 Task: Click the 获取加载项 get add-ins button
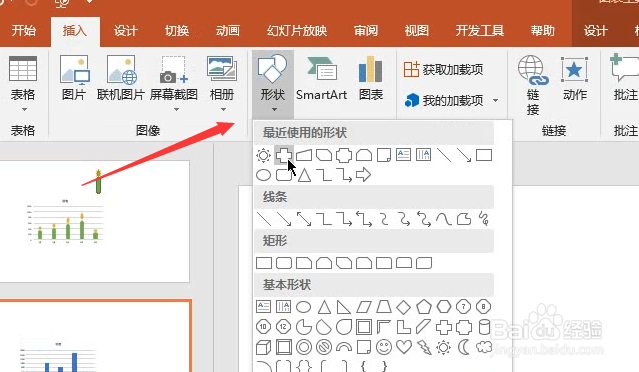click(443, 69)
